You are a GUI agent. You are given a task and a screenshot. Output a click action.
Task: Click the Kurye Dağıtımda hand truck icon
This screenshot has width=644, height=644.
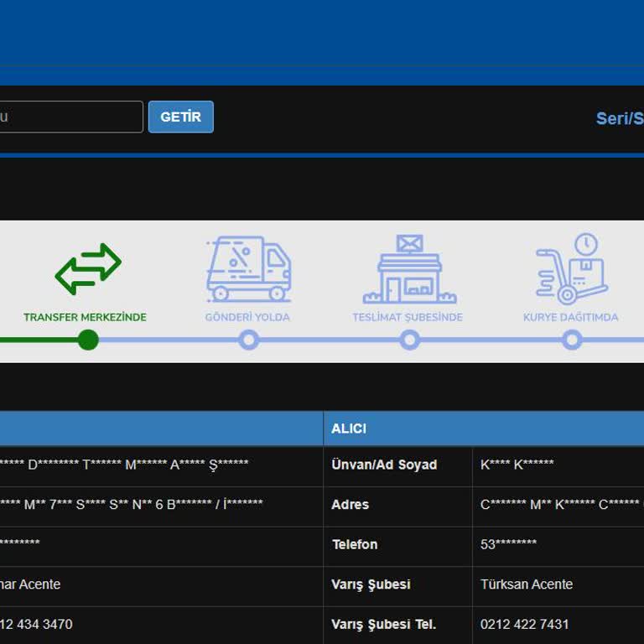571,268
